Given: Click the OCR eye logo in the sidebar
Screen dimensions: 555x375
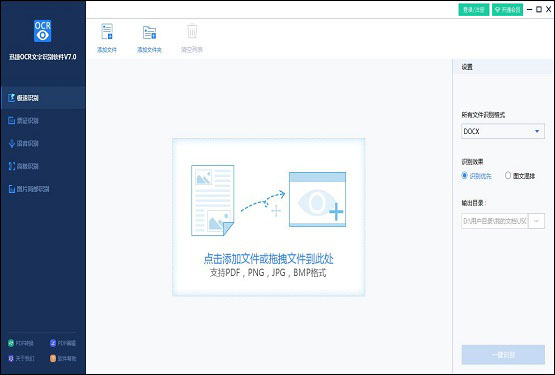Looking at the screenshot, I should tap(42, 31).
